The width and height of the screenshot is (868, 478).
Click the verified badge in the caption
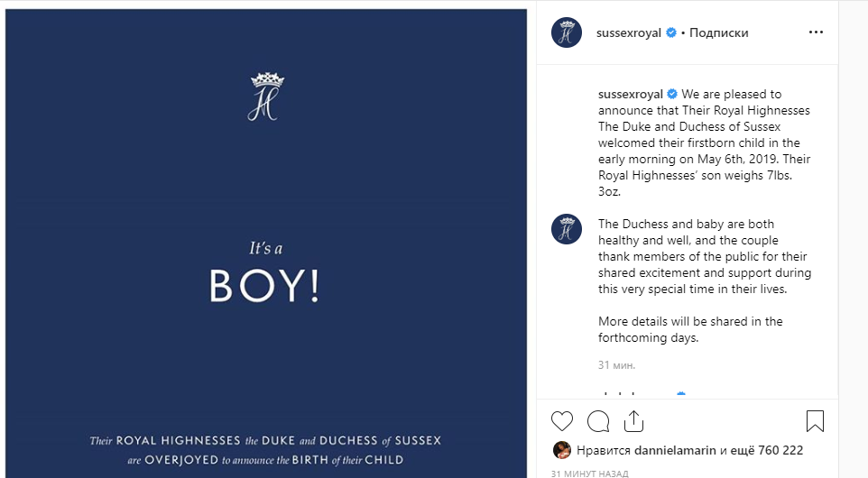pyautogui.click(x=672, y=95)
